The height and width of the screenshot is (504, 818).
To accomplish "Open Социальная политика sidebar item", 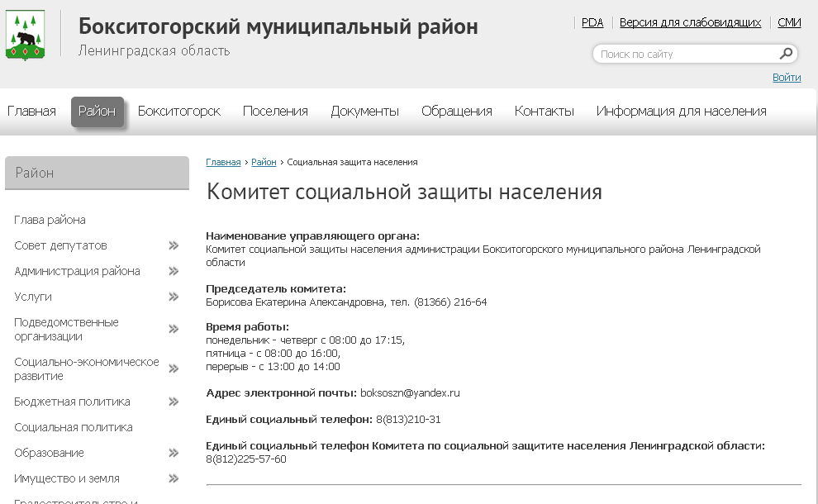I will pyautogui.click(x=74, y=427).
